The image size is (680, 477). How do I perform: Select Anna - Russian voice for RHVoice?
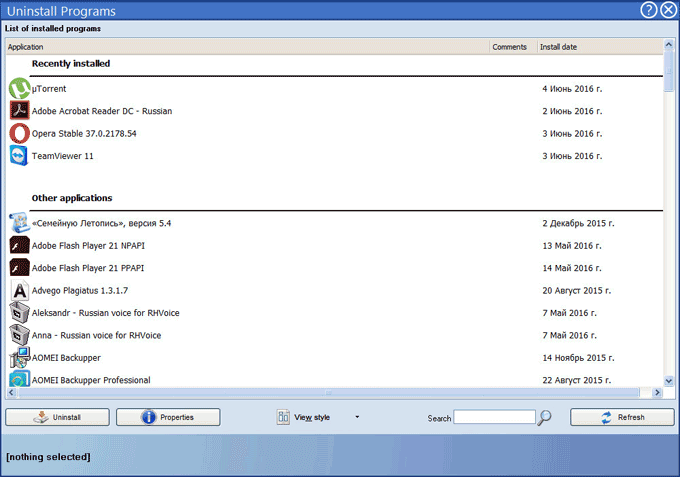(x=96, y=335)
